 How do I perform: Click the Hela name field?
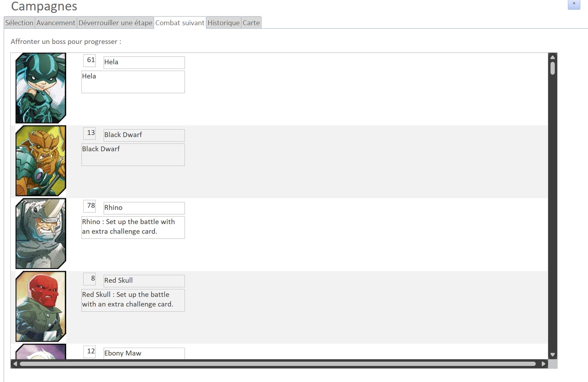144,62
